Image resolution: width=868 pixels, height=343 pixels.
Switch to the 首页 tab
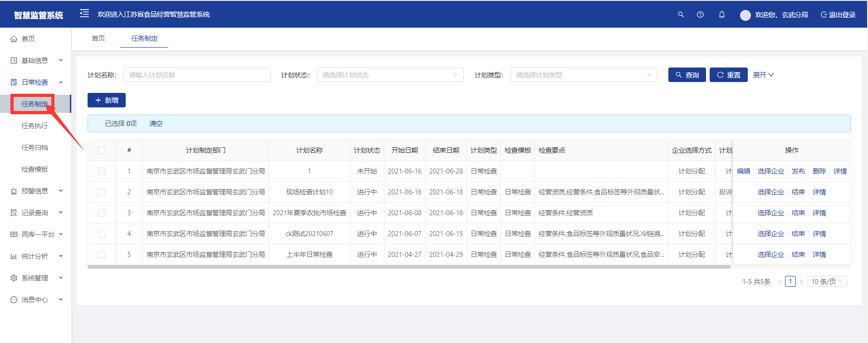[x=98, y=39]
